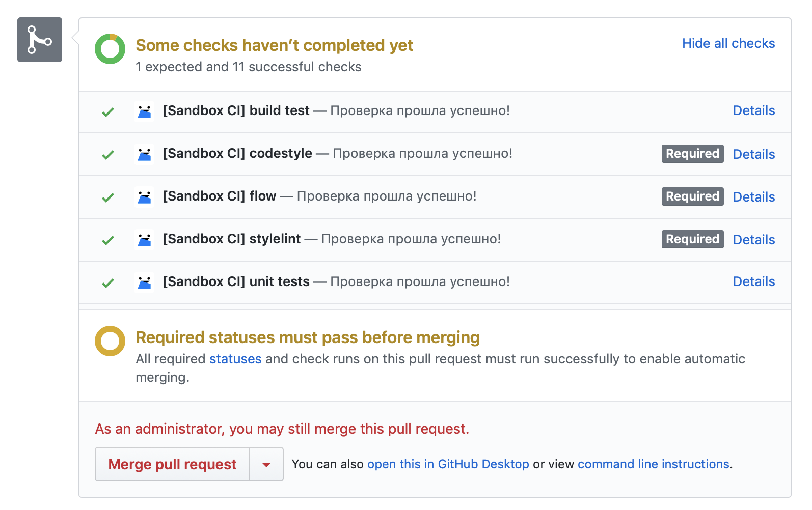The height and width of the screenshot is (510, 812).
Task: Click the build test CI avatar icon
Action: coord(145,111)
